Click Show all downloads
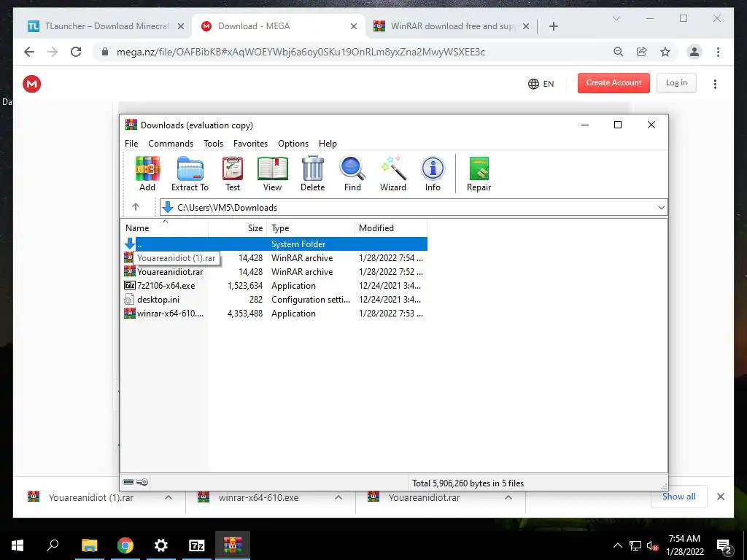Screen dimensions: 747x560 click(679, 496)
